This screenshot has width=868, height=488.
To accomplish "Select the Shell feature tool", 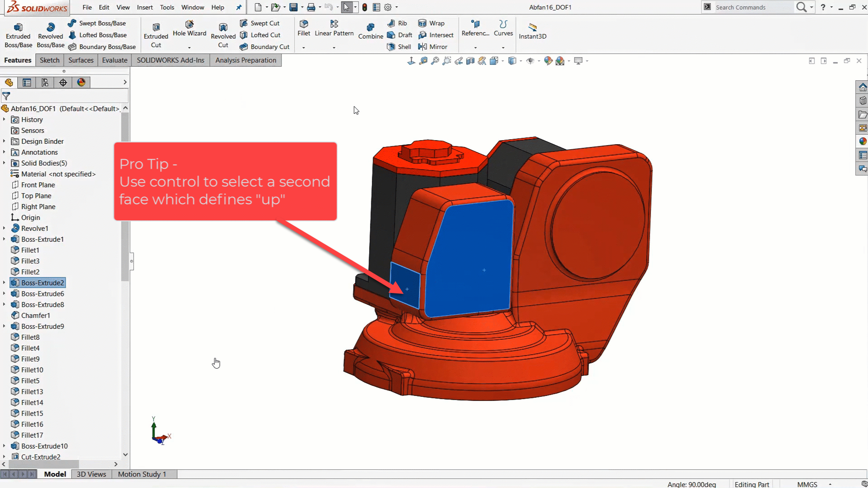I will [x=399, y=47].
